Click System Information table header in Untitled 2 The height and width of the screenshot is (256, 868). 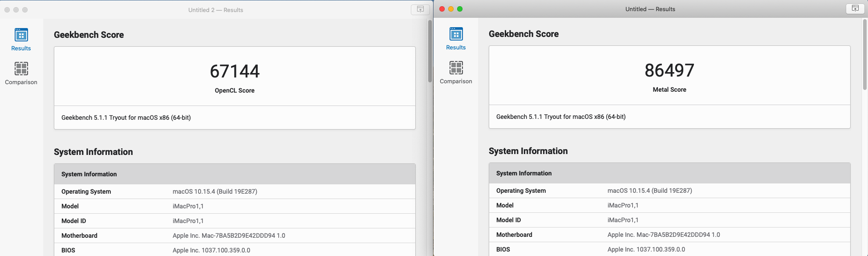[235, 174]
